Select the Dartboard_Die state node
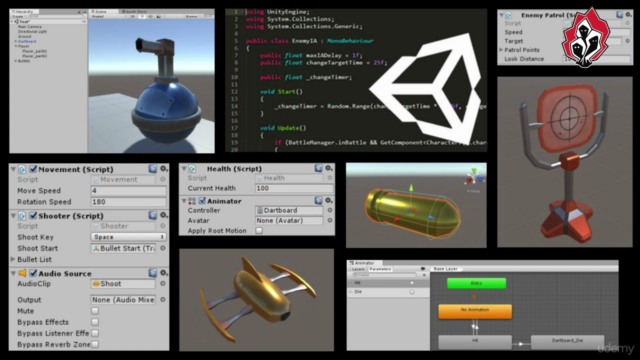Image resolution: width=640 pixels, height=360 pixels. [567, 341]
